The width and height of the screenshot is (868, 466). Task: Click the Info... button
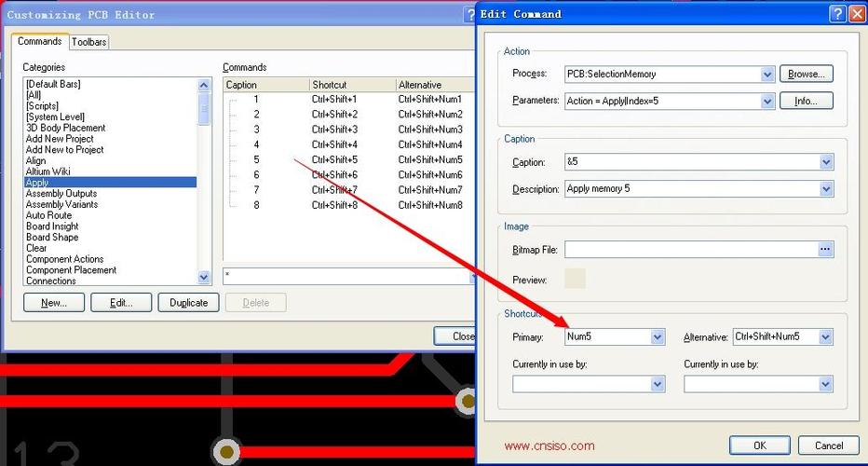(806, 101)
